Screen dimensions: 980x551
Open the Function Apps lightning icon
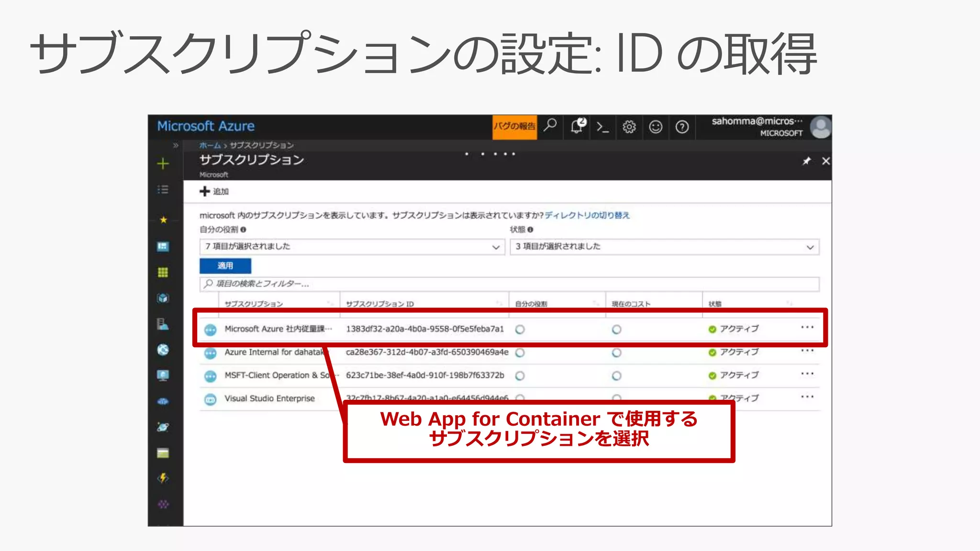point(163,478)
